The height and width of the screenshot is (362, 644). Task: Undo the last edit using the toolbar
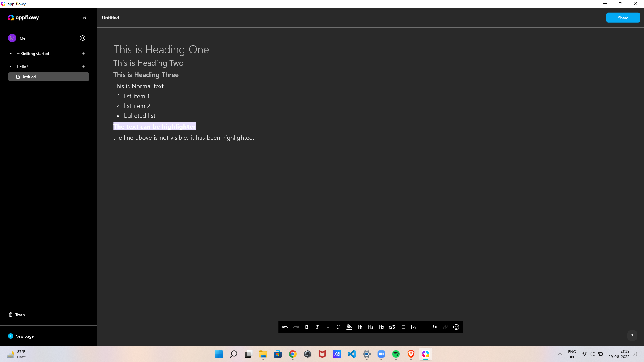coord(285,327)
